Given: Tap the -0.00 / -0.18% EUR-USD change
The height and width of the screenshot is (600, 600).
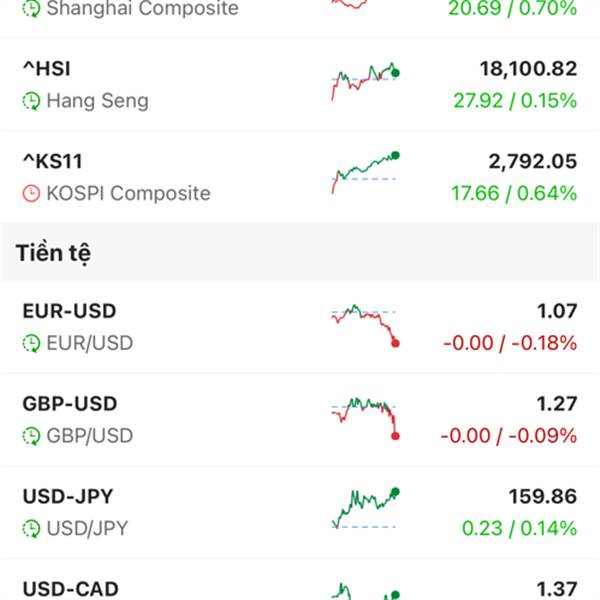Looking at the screenshot, I should pyautogui.click(x=510, y=343).
